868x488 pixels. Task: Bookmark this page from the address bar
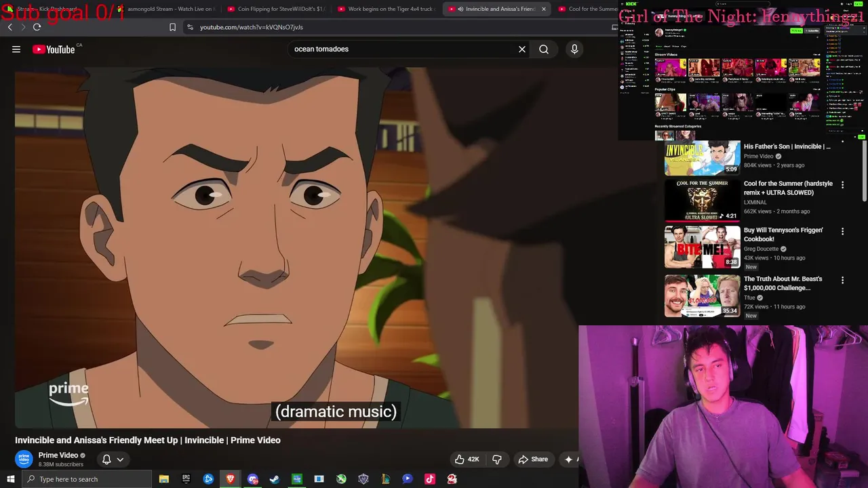click(172, 27)
